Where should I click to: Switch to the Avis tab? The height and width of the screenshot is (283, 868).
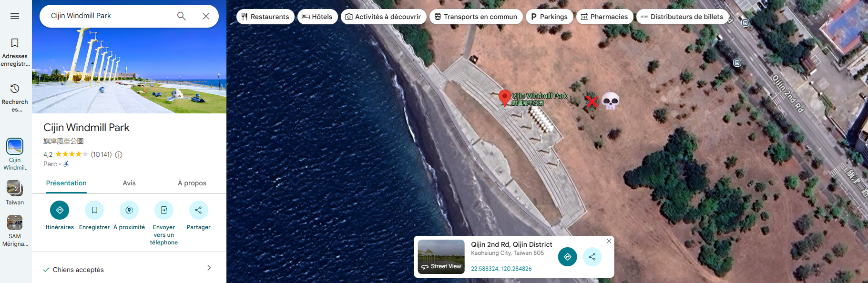click(129, 183)
